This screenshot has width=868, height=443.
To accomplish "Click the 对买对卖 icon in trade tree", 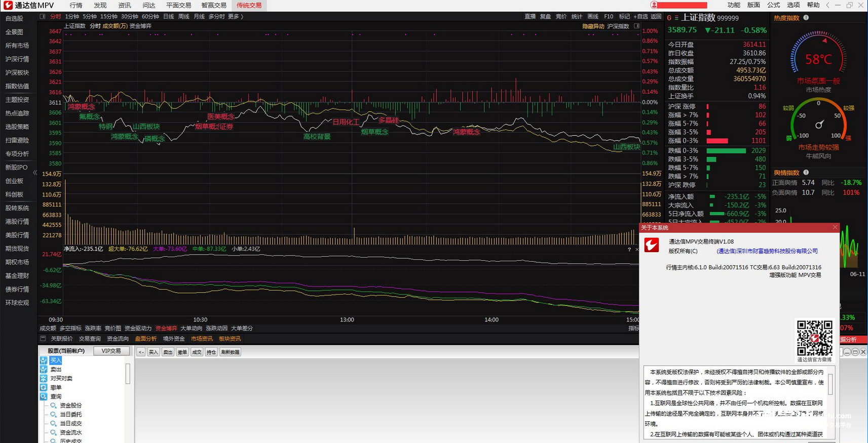I will coord(44,378).
